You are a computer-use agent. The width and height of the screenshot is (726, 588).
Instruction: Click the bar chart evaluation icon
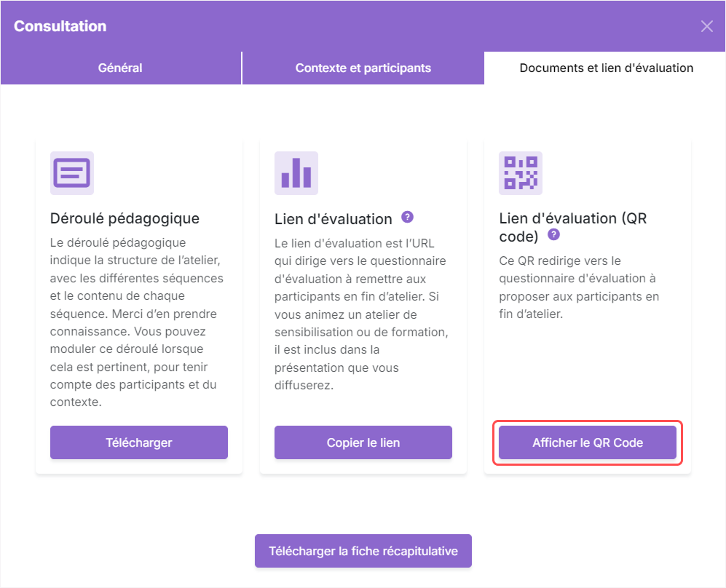pos(296,173)
